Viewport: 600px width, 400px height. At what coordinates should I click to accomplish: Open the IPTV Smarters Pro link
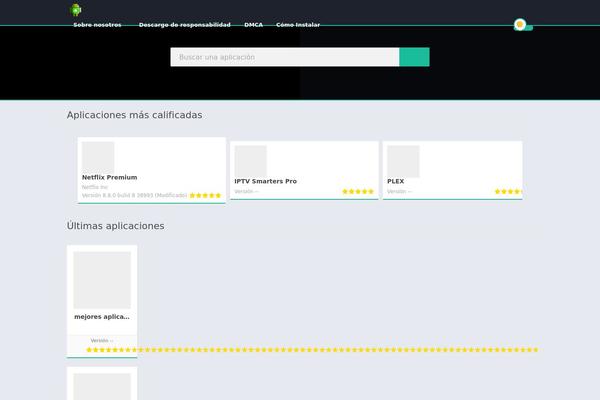click(x=266, y=181)
